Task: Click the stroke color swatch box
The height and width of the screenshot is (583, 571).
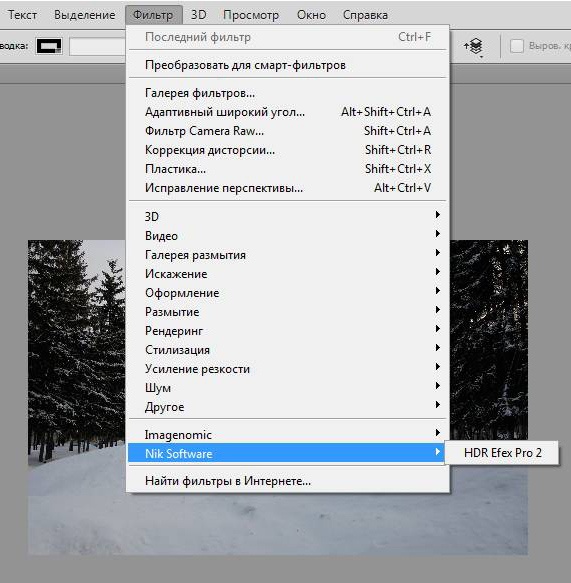Action: point(49,46)
